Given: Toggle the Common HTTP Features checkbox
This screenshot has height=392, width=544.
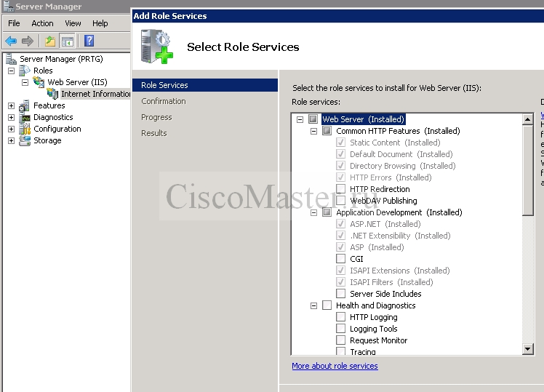Looking at the screenshot, I should [x=327, y=131].
